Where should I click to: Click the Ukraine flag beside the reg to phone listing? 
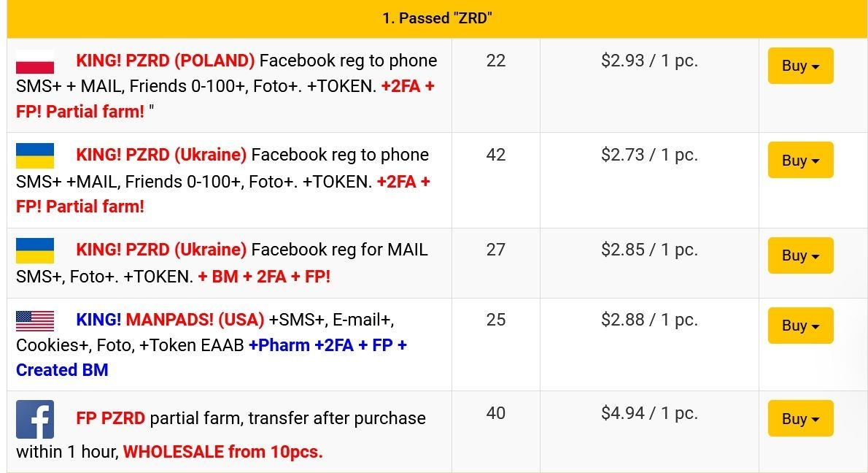pos(35,155)
